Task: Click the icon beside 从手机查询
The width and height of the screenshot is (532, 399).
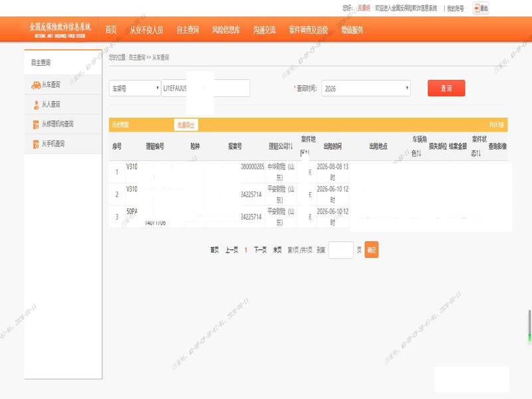Action: (36, 144)
